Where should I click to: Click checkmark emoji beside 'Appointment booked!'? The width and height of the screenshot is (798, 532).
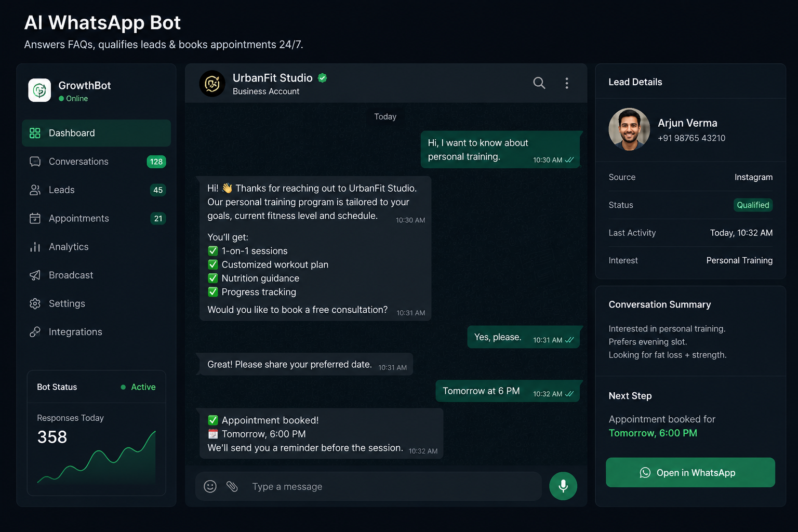(x=213, y=420)
